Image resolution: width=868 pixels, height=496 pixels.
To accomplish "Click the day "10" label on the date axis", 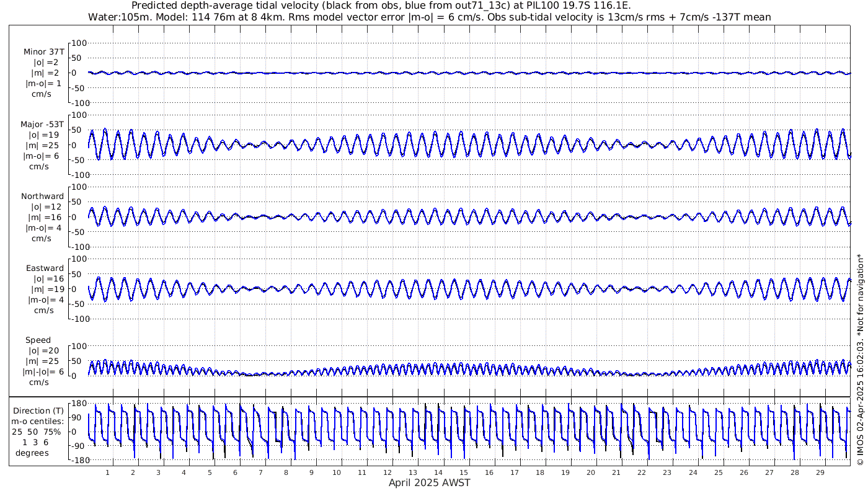I will coord(337,472).
